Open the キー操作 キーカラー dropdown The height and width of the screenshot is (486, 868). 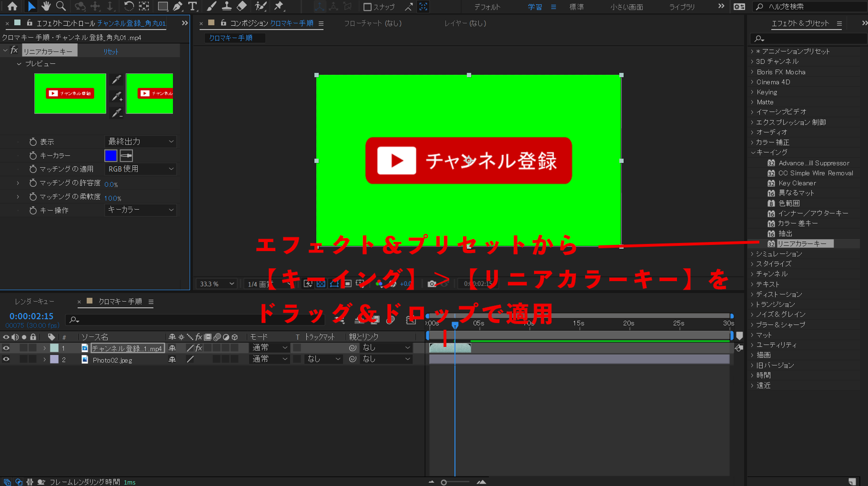141,210
